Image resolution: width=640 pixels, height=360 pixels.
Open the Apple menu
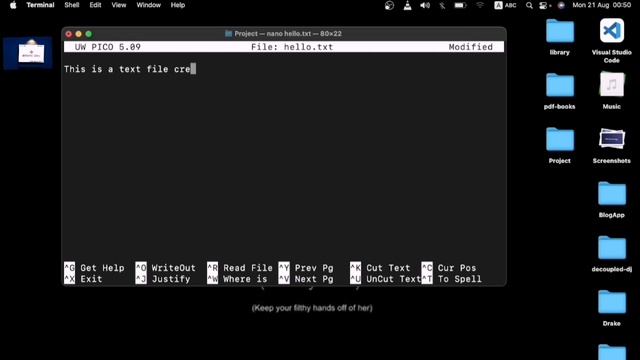tap(13, 5)
